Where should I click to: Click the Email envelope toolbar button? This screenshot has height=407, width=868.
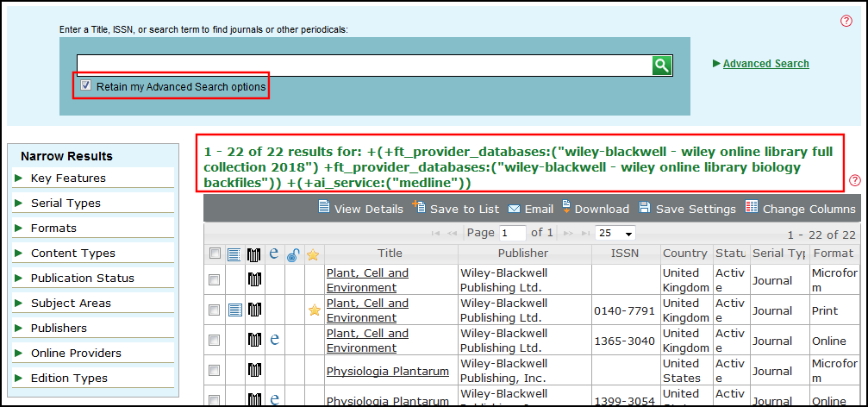tap(514, 209)
